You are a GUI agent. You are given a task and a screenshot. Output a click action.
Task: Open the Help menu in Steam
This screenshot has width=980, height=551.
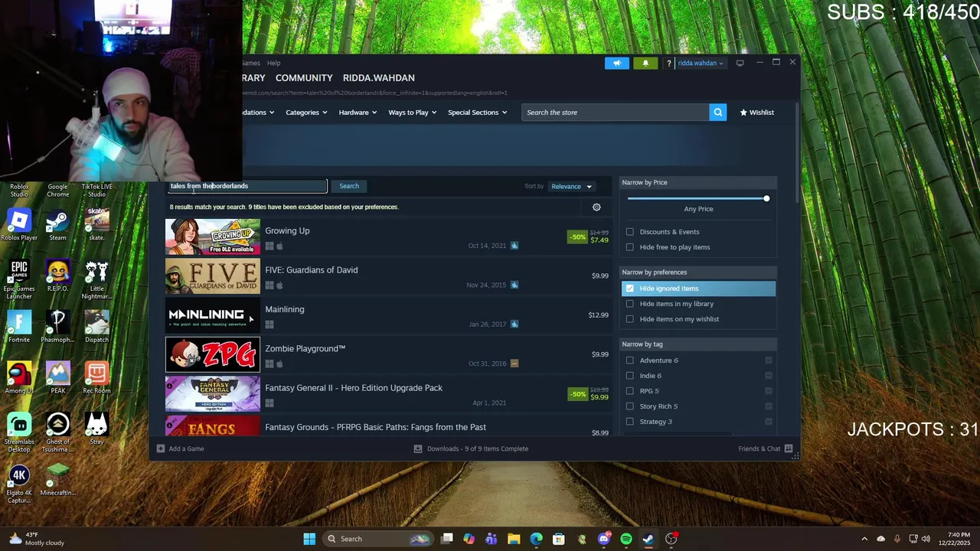[x=273, y=64]
